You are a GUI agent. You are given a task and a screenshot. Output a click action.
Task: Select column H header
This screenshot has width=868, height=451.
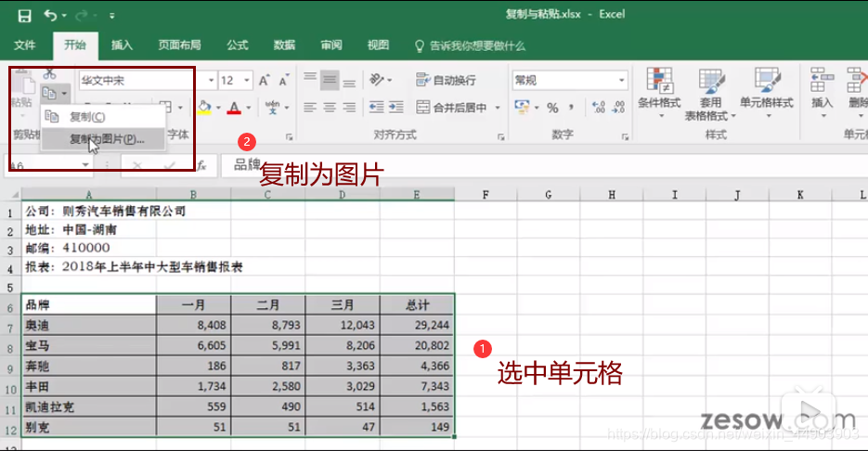coord(611,195)
